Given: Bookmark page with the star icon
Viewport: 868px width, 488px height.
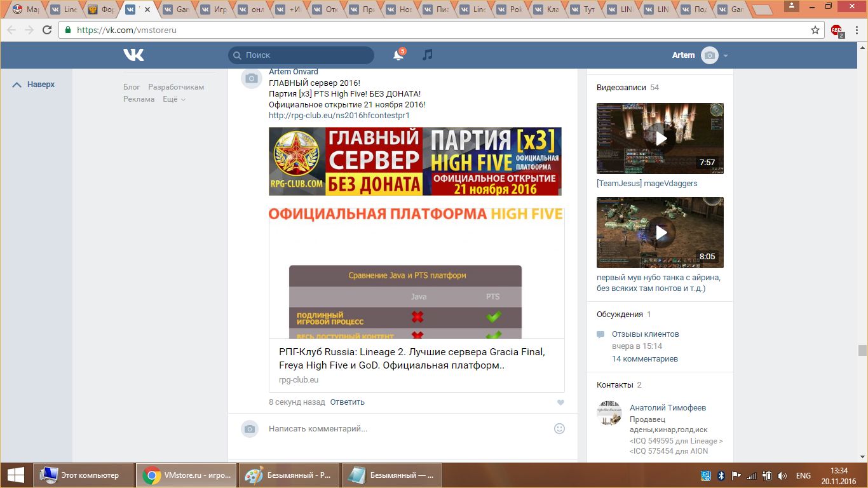Looking at the screenshot, I should pos(815,30).
